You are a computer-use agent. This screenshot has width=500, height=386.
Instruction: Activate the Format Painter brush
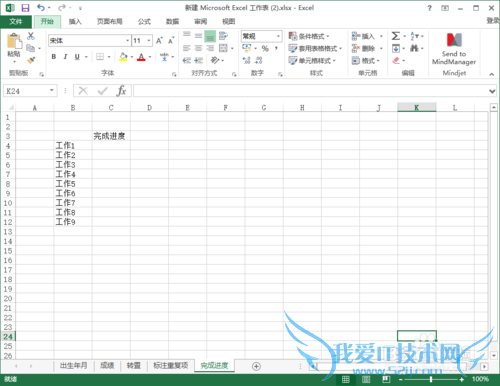click(31, 60)
